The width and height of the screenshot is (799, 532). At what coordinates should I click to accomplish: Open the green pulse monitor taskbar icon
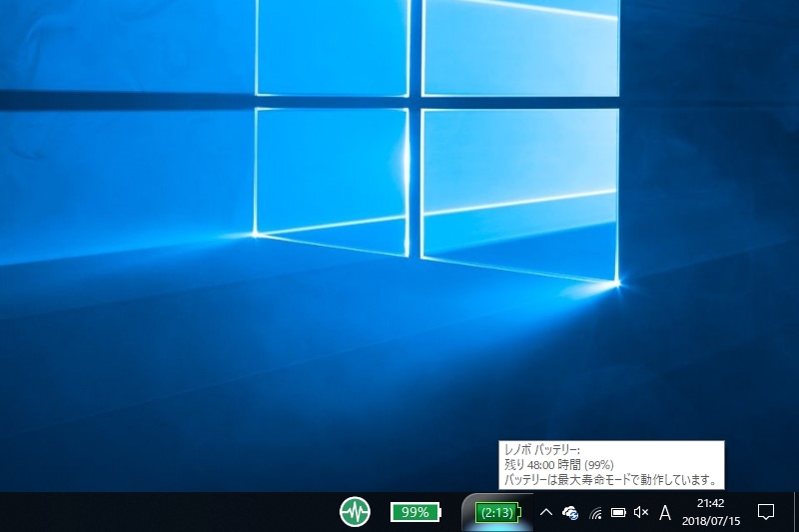tap(355, 512)
